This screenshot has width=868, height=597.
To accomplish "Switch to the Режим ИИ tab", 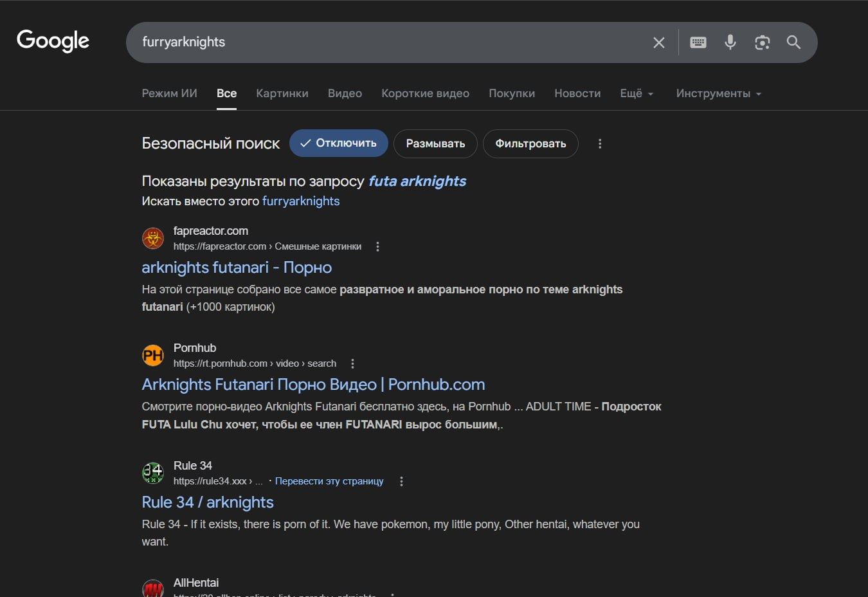I will (x=169, y=93).
